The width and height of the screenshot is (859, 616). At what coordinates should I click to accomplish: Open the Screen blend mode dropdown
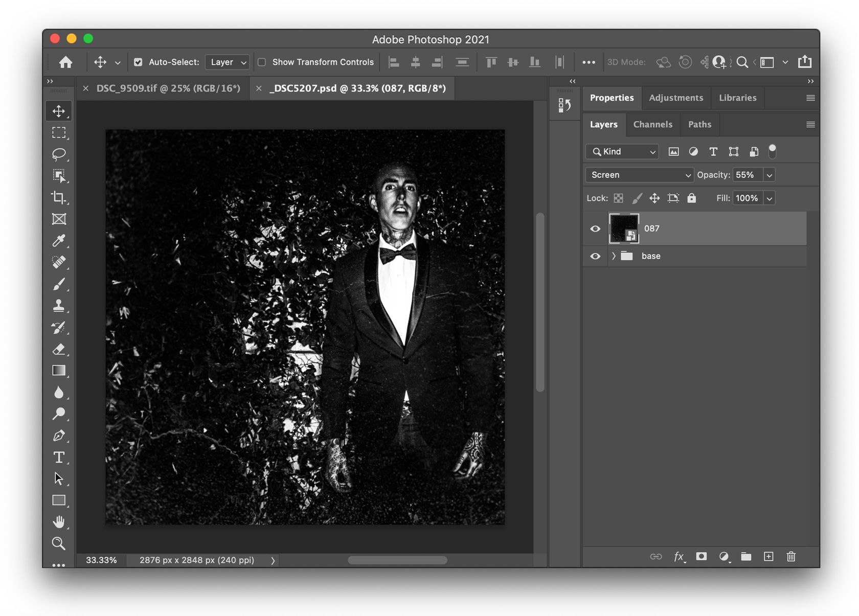[639, 175]
